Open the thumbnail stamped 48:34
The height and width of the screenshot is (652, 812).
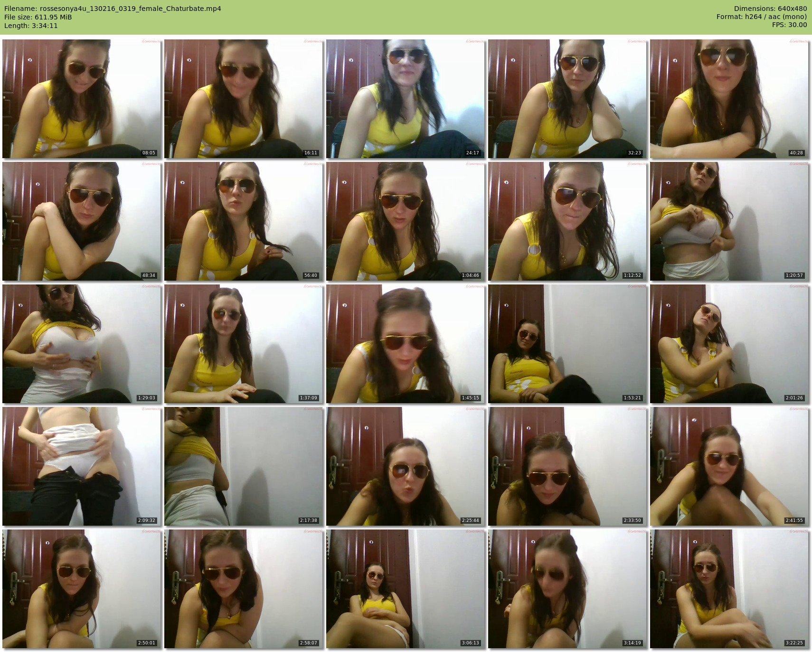pos(82,221)
